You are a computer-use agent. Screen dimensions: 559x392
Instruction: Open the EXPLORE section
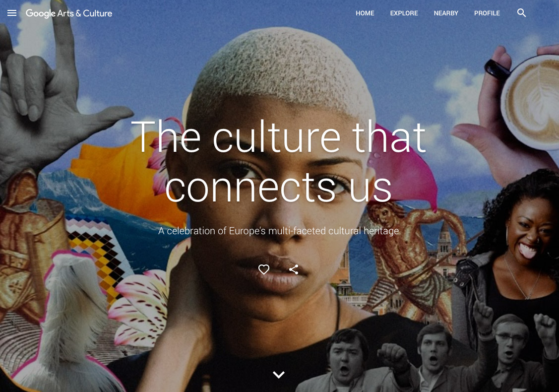click(x=404, y=13)
